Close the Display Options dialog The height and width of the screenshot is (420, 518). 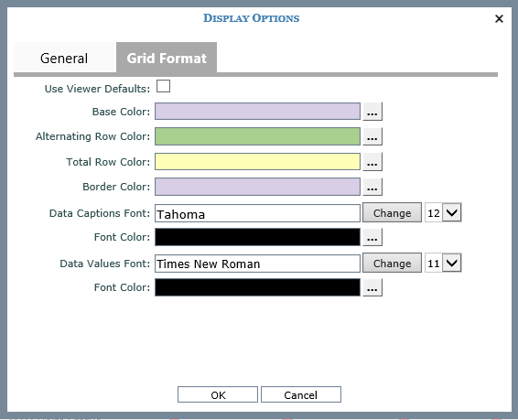499,18
